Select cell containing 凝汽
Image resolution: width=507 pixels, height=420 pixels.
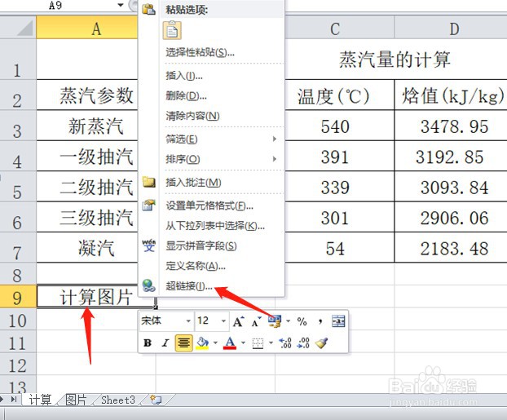pos(87,248)
